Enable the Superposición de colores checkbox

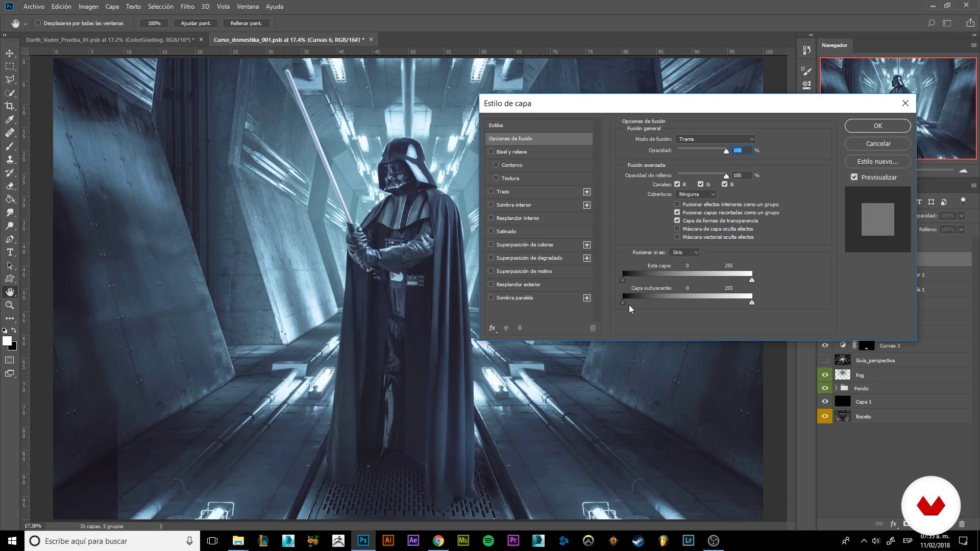[x=491, y=244]
